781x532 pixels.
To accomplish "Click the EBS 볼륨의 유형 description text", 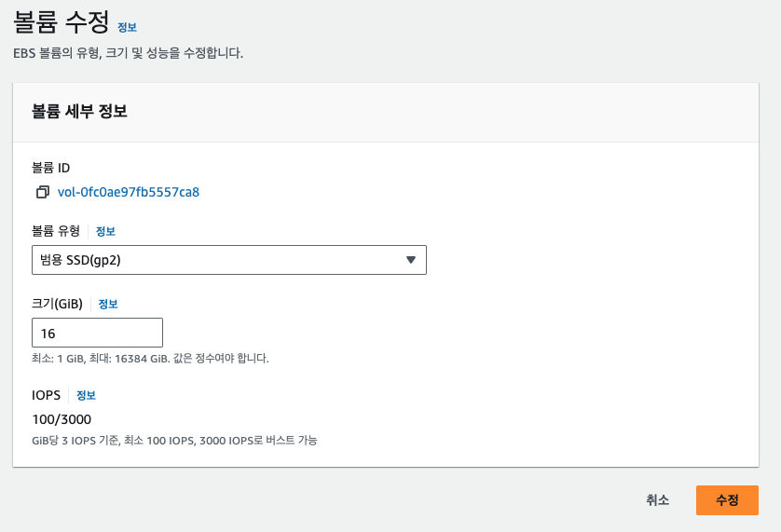I will click(x=128, y=53).
